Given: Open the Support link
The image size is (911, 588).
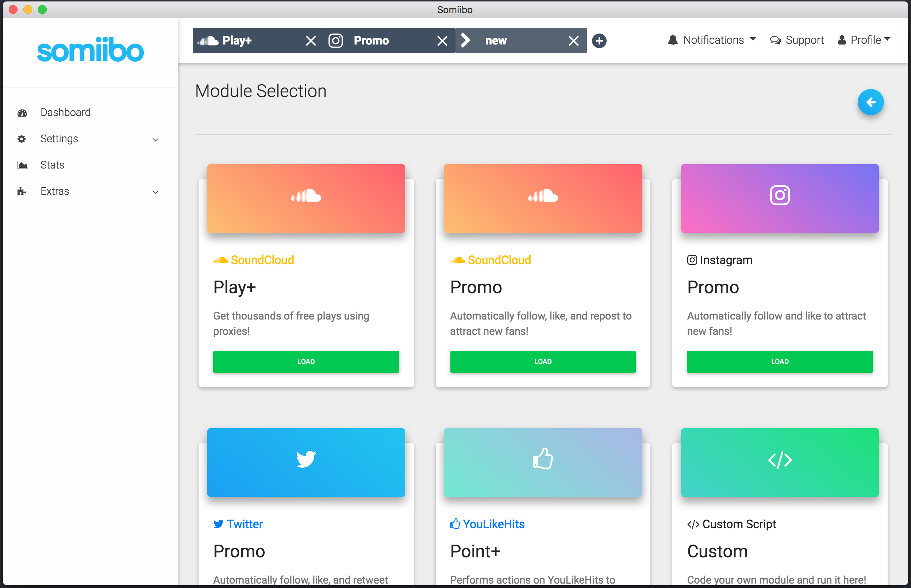Looking at the screenshot, I should (804, 40).
